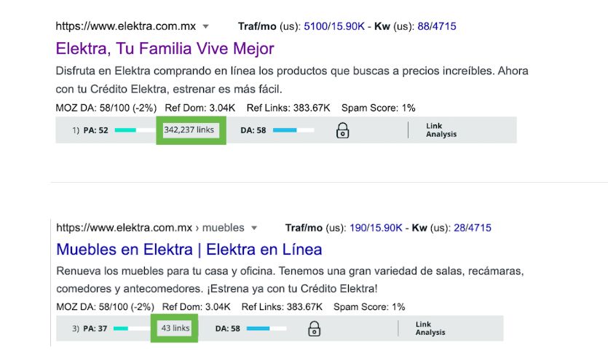Click the PA: 52 progress bar
Viewport: 608px width, 364px height.
click(135, 130)
